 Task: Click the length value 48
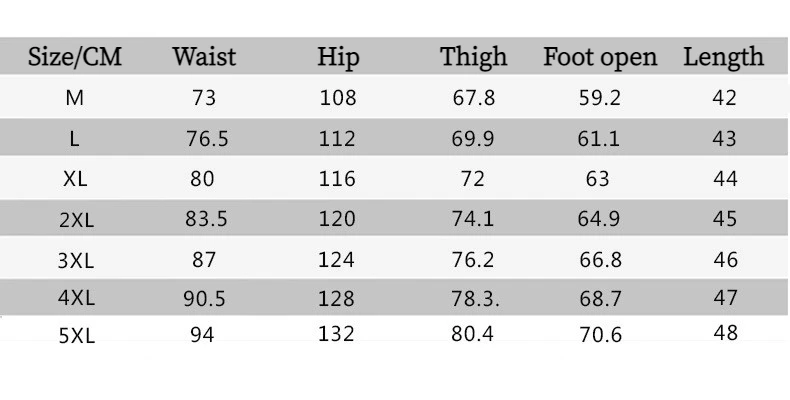pos(726,333)
